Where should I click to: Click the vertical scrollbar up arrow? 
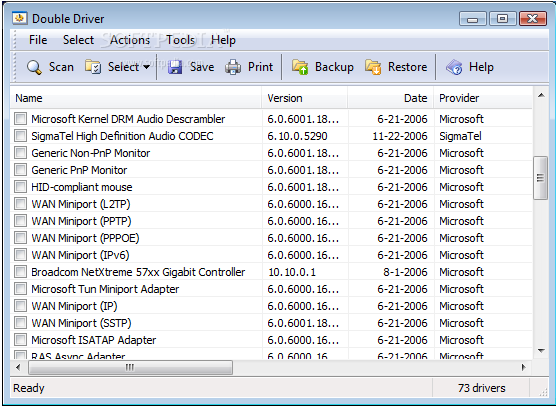pyautogui.click(x=541, y=95)
